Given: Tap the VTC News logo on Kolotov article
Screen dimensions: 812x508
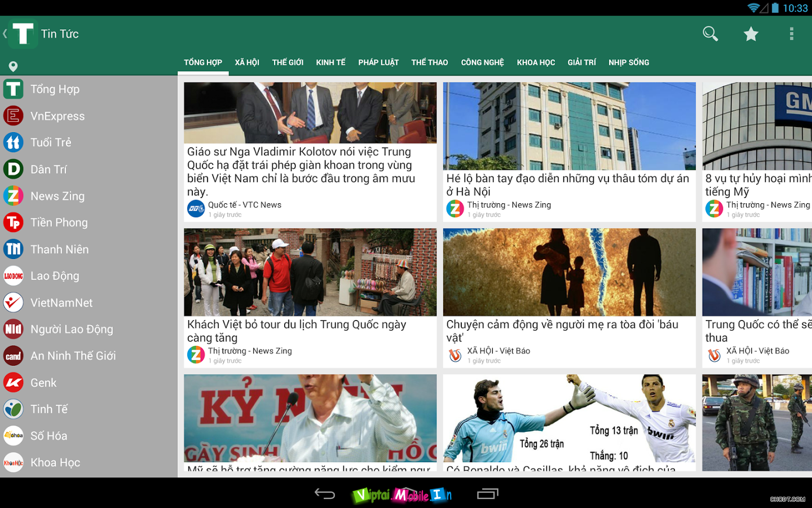Looking at the screenshot, I should [x=196, y=209].
